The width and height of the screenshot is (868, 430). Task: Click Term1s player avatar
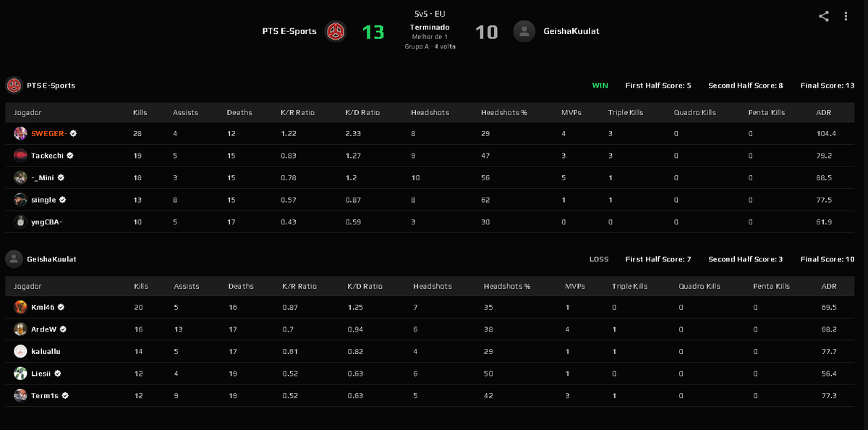(20, 396)
